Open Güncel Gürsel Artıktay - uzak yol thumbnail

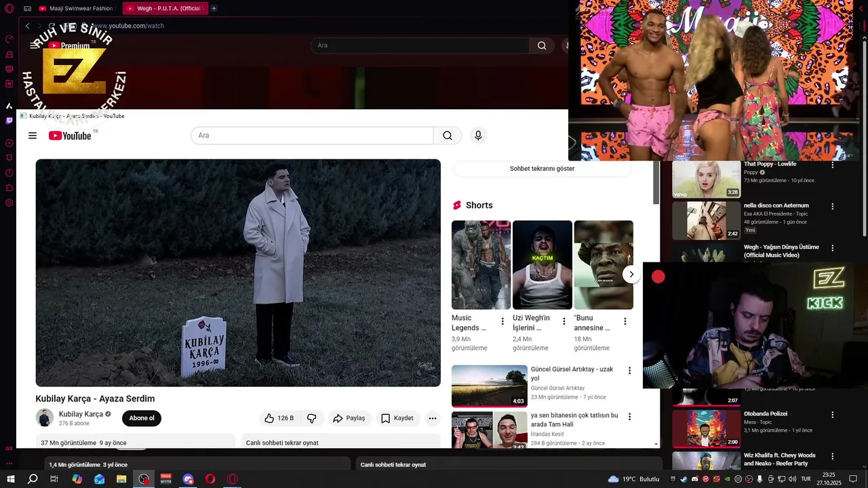tap(490, 386)
